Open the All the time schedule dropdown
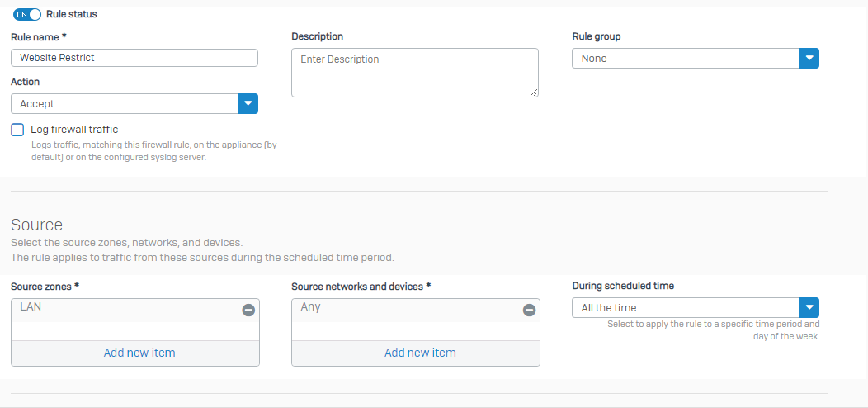868x408 pixels. (696, 308)
